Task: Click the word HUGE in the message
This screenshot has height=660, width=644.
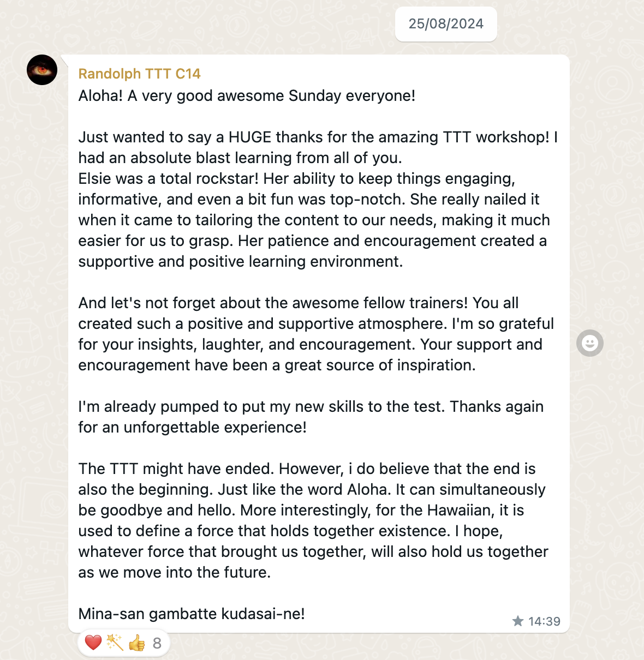Action: coord(250,137)
